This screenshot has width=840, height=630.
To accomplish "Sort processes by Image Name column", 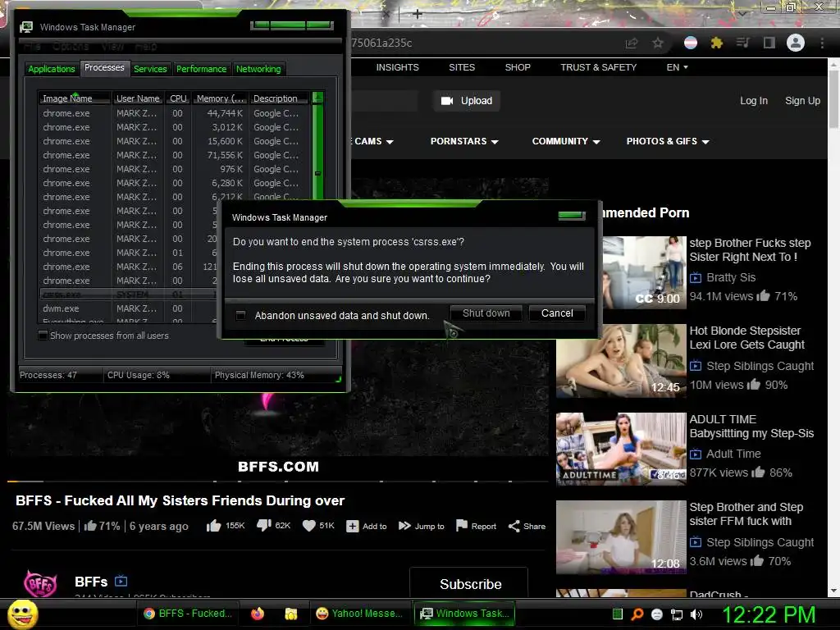I will 74,98.
